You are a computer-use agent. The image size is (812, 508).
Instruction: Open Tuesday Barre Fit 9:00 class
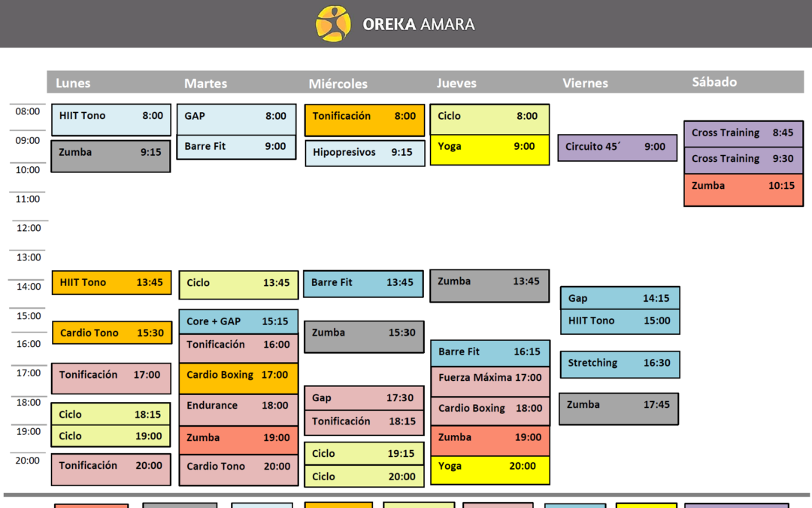237,148
